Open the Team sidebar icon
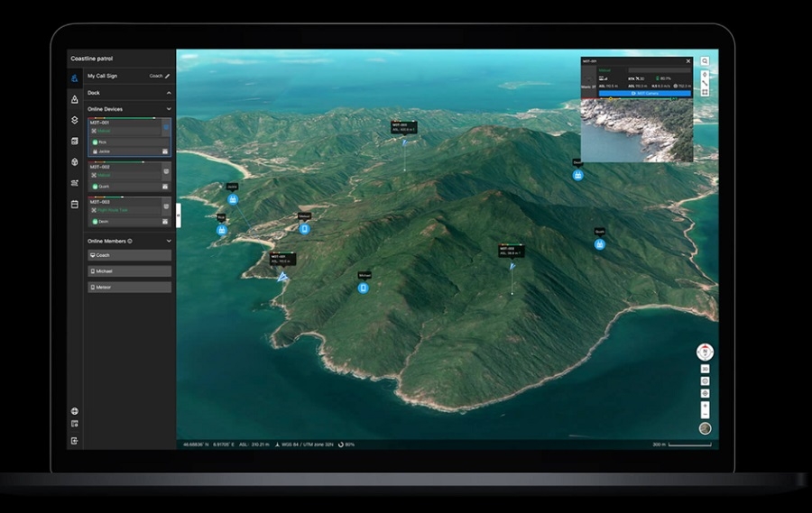Image resolution: width=812 pixels, height=513 pixels. pos(75,78)
